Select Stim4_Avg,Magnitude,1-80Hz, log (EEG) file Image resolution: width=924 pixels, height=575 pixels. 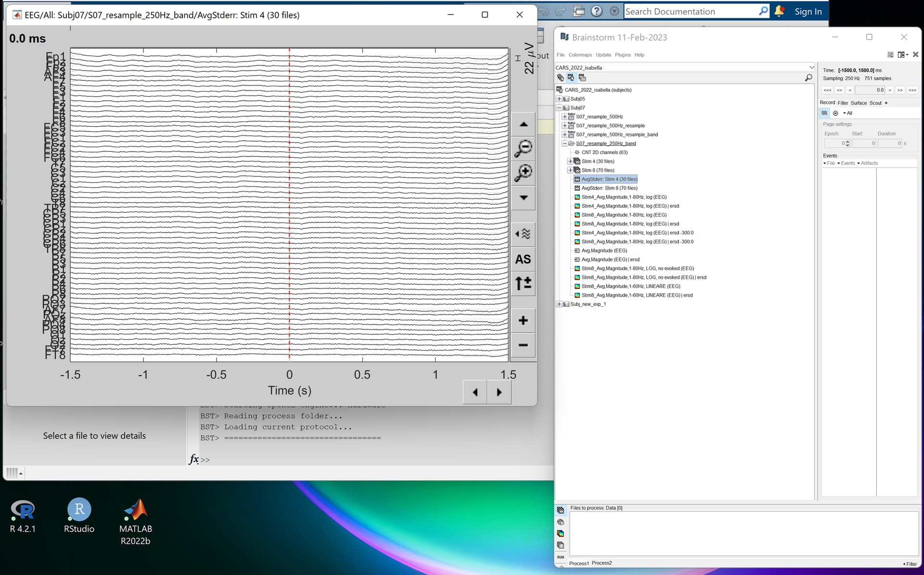[x=624, y=197]
